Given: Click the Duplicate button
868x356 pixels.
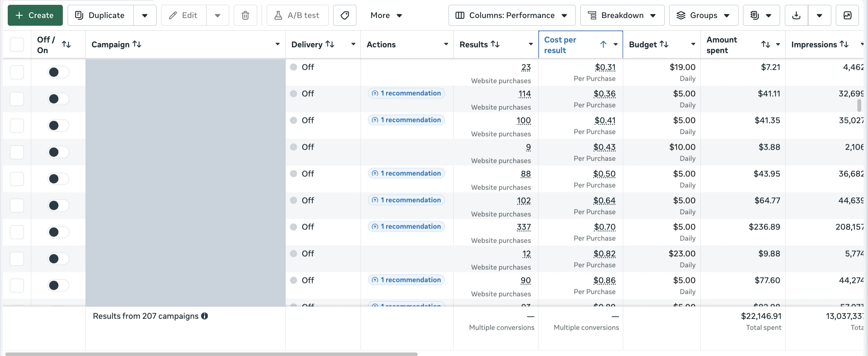Looking at the screenshot, I should [x=101, y=15].
